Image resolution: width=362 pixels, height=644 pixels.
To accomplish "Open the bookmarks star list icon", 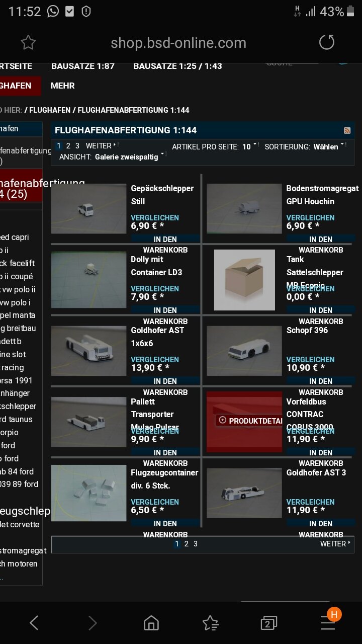I will point(210,623).
